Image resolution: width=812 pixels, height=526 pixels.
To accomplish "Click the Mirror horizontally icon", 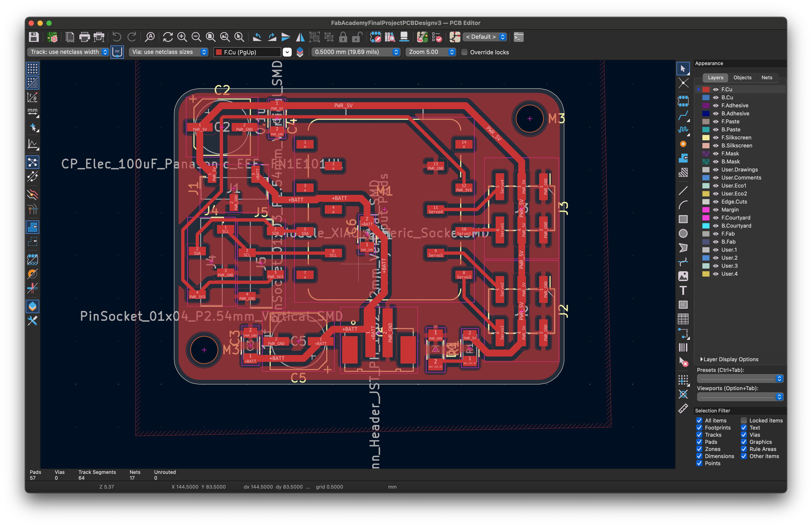I will point(300,37).
